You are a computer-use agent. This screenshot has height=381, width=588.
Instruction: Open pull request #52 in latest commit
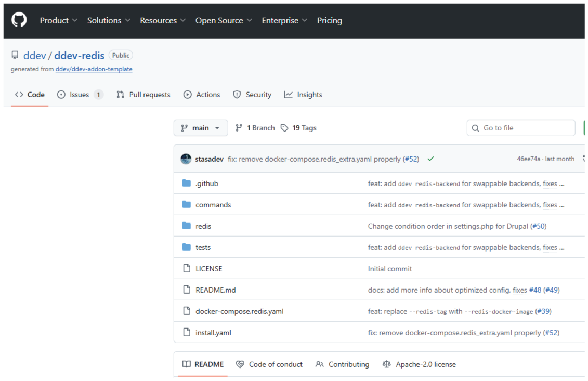(x=411, y=159)
